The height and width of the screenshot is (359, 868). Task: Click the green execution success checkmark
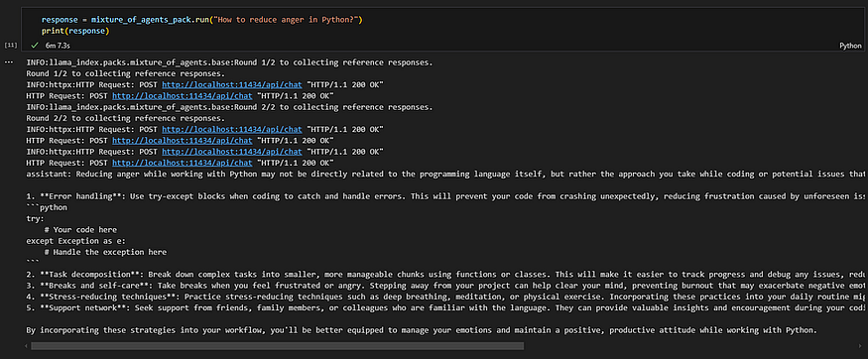coord(35,46)
